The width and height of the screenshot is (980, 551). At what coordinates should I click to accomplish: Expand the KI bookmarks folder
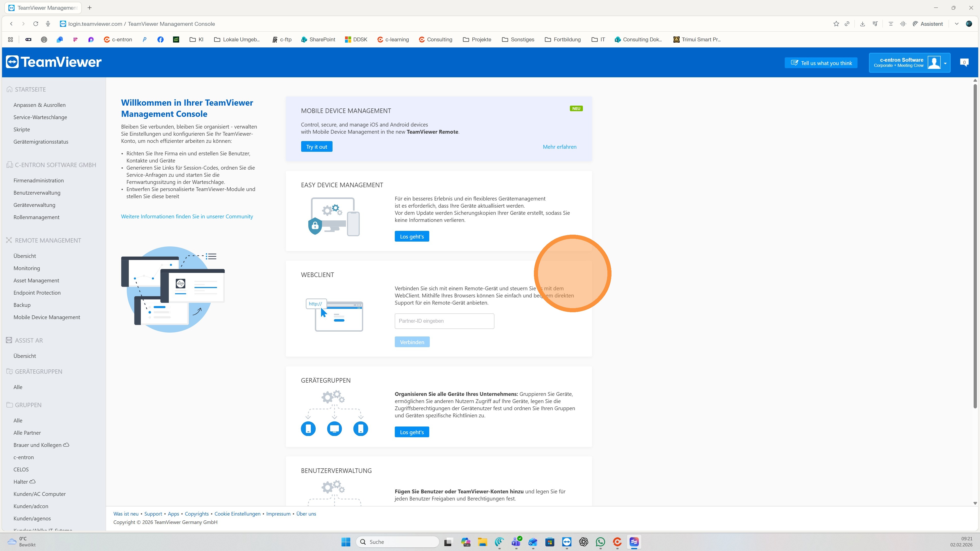(x=197, y=40)
